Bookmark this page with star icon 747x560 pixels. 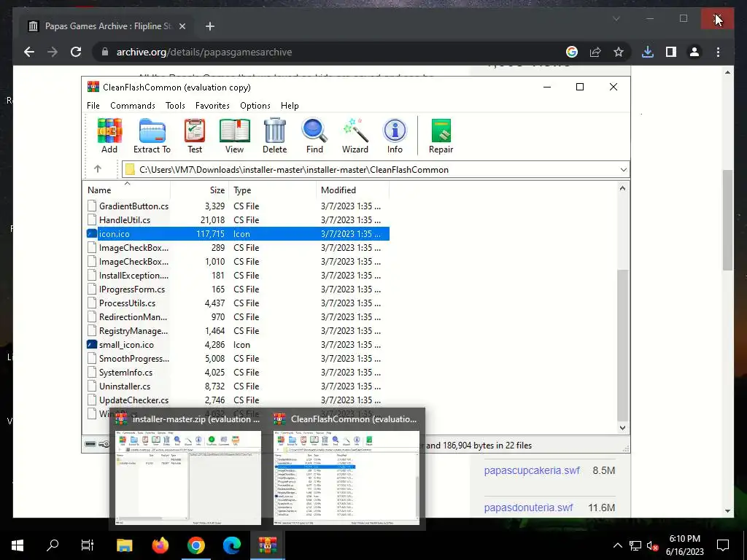pos(619,52)
